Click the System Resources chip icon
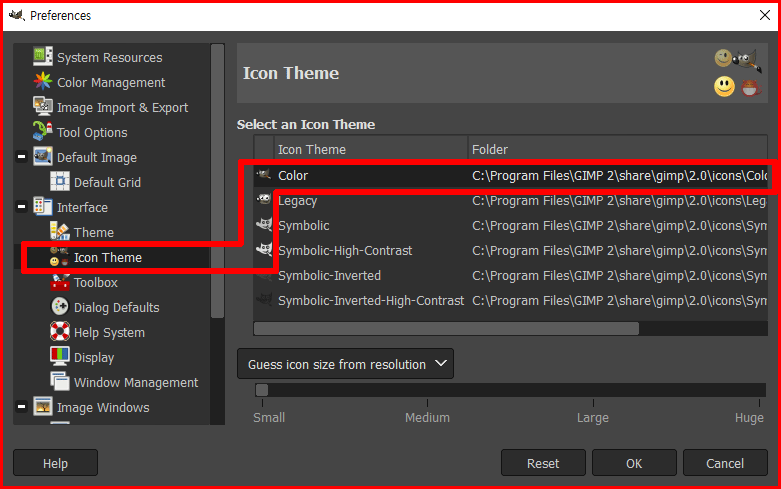The image size is (781, 489). (x=43, y=56)
